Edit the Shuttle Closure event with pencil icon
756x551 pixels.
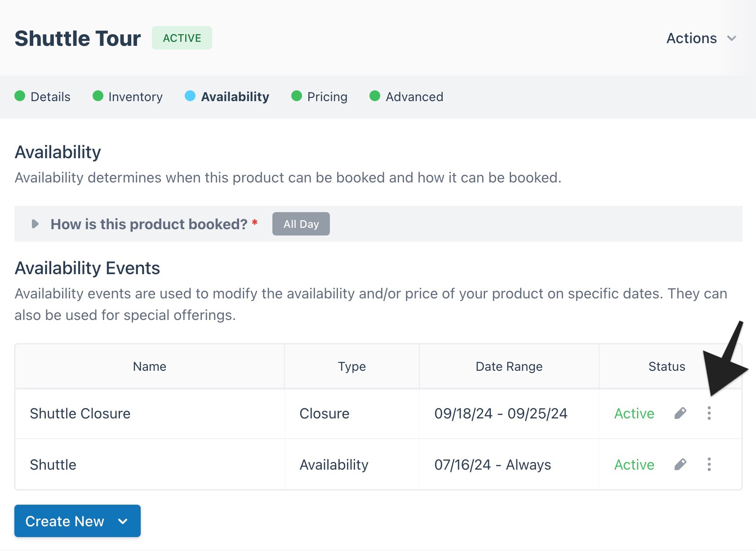click(x=680, y=413)
